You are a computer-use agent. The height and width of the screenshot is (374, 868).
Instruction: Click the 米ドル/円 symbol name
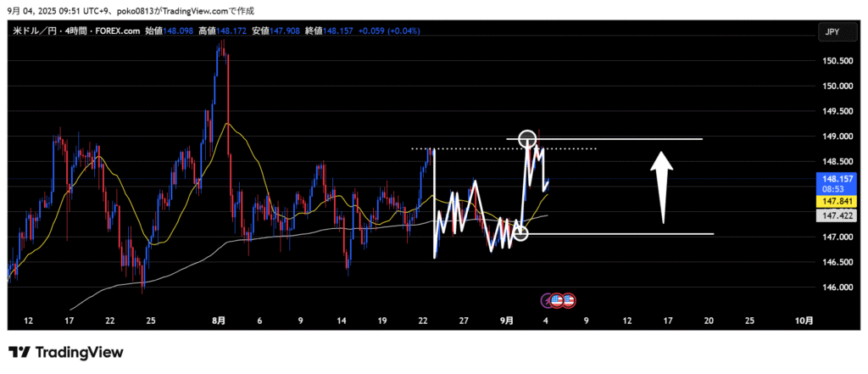(30, 31)
